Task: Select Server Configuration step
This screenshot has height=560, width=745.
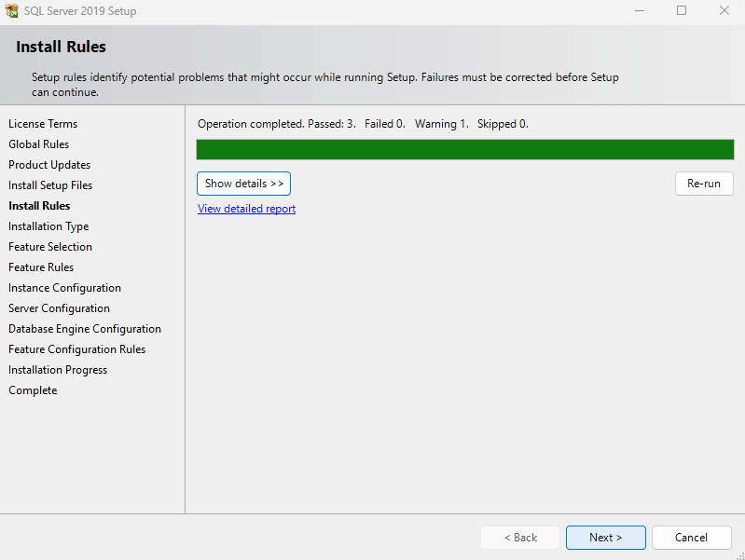Action: coord(59,308)
